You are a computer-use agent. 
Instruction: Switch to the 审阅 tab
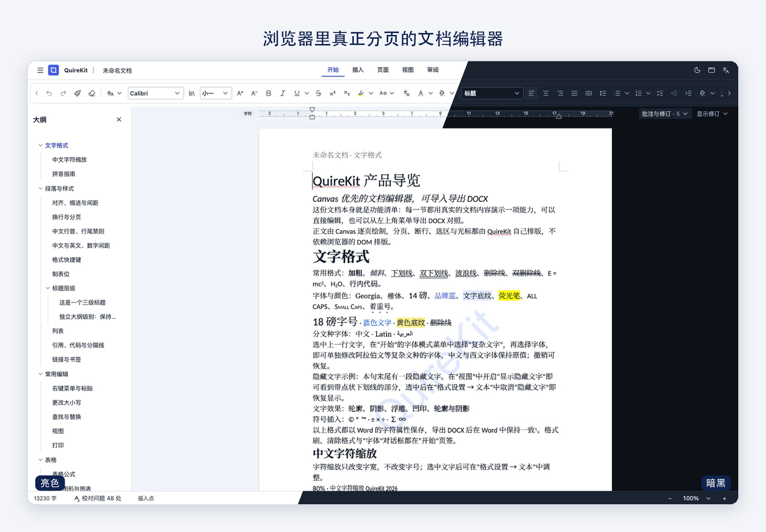coord(433,70)
